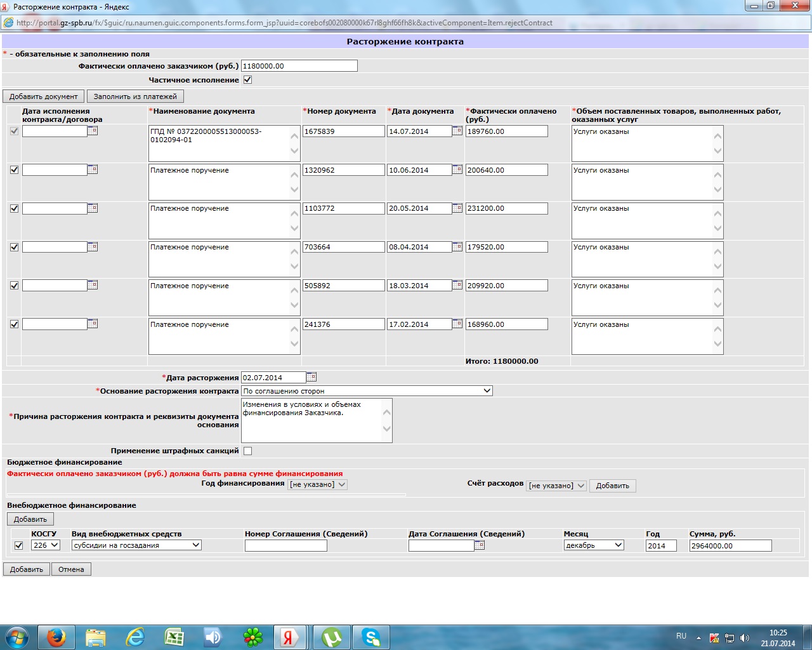Screen dimensions: 812x650
Task: Open the calendar for Дата Соглашения (Сведений)
Action: click(x=480, y=545)
